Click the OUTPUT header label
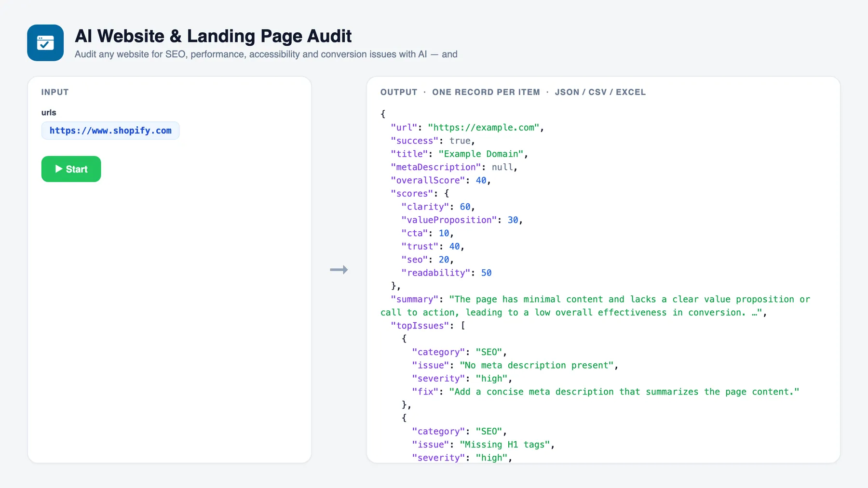This screenshot has height=488, width=868. [399, 92]
